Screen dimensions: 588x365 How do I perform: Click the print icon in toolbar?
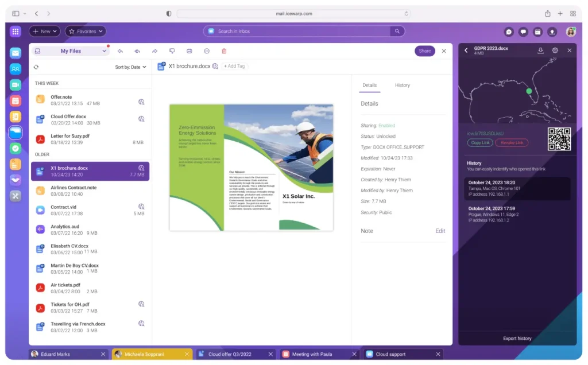tap(189, 51)
